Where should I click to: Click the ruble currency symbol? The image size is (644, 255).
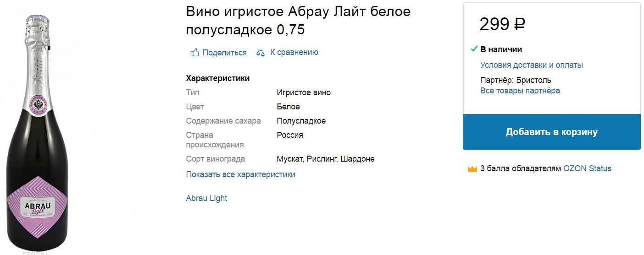tap(519, 24)
